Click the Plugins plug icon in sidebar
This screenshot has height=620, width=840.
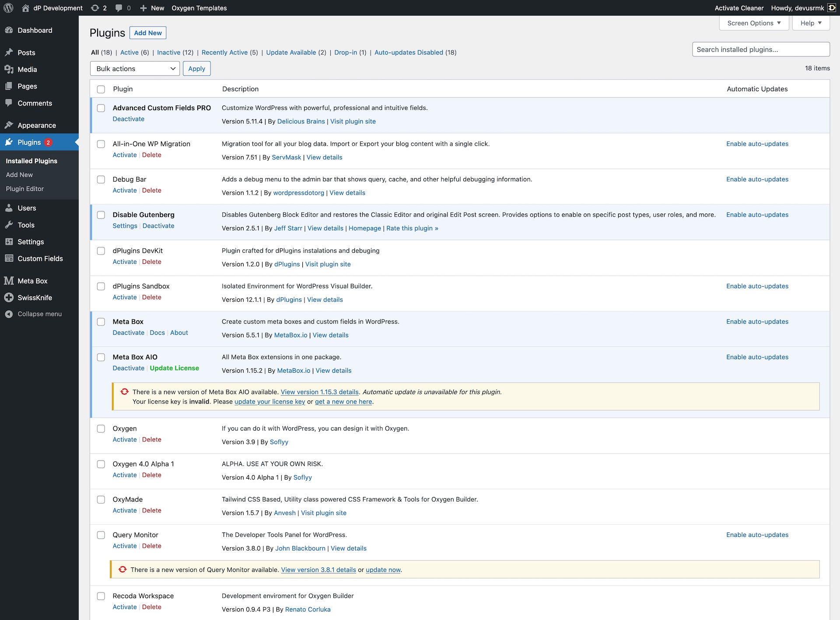click(9, 142)
